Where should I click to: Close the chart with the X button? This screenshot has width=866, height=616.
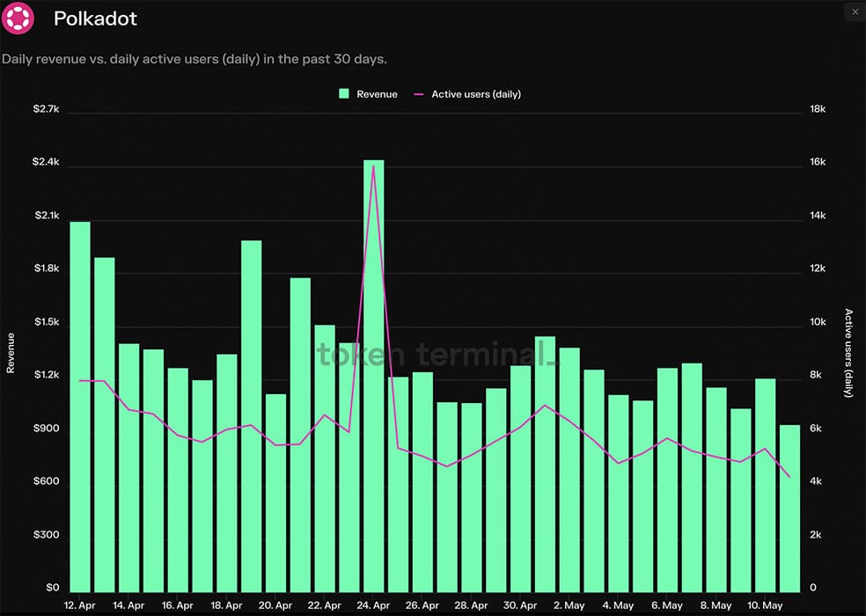(x=855, y=11)
